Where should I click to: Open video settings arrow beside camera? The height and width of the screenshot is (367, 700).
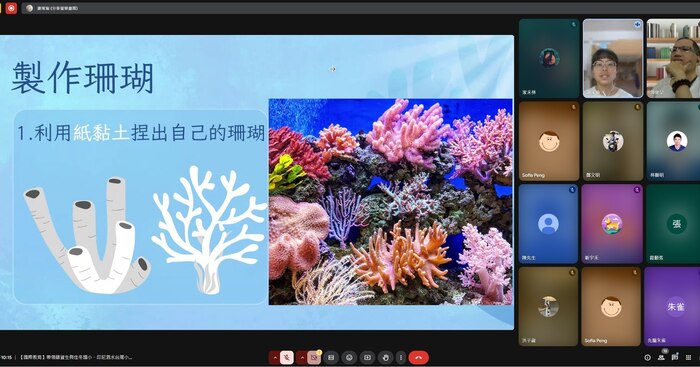point(302,358)
